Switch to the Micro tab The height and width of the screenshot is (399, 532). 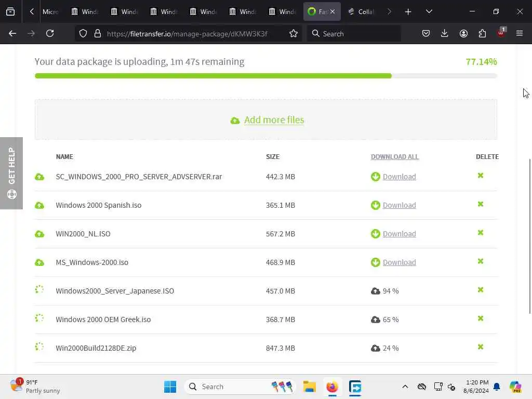[50, 11]
